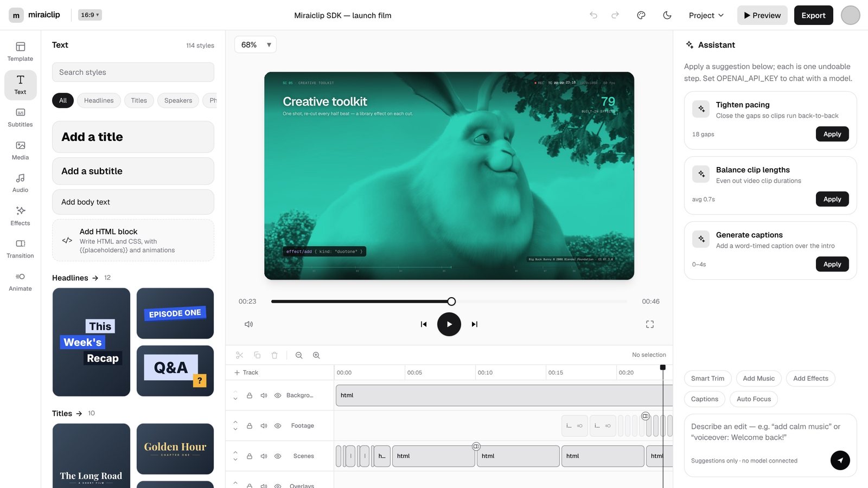This screenshot has width=868, height=488.
Task: Click the duplicate clip icon
Action: 257,355
